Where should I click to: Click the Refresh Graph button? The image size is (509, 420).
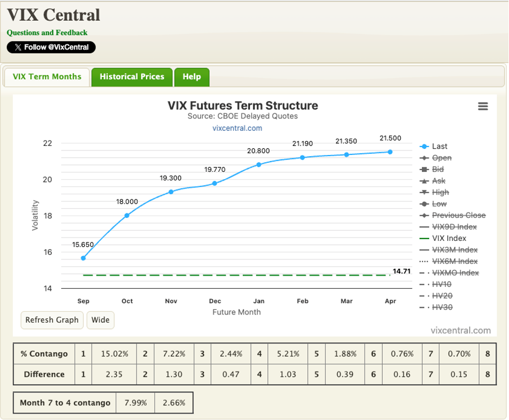52,320
